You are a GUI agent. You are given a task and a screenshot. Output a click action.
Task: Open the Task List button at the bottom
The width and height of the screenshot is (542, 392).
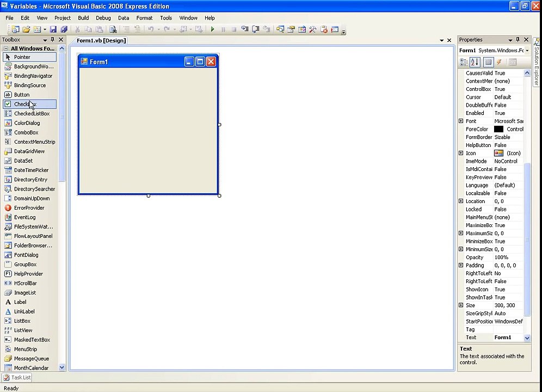[x=17, y=377]
